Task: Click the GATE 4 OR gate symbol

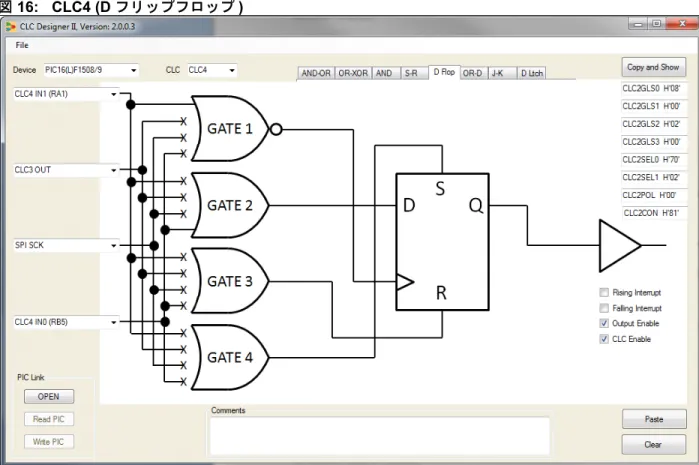Action: point(230,358)
